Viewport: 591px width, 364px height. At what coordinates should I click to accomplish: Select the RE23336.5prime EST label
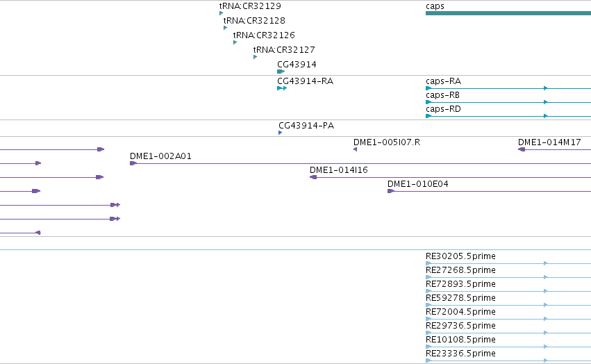[460, 354]
